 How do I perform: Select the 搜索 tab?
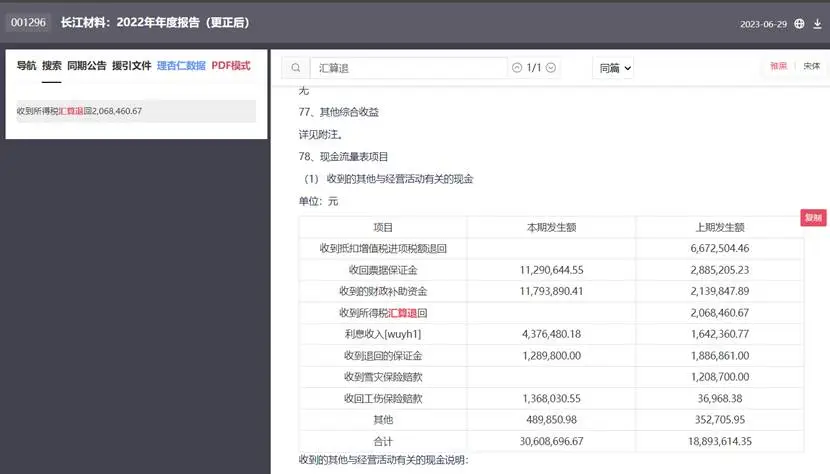52,66
